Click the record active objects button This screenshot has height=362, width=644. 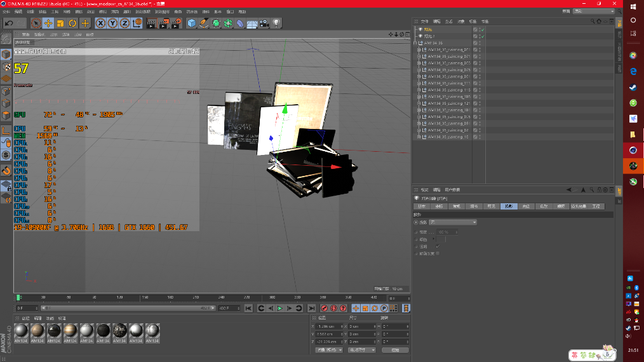coord(324,309)
